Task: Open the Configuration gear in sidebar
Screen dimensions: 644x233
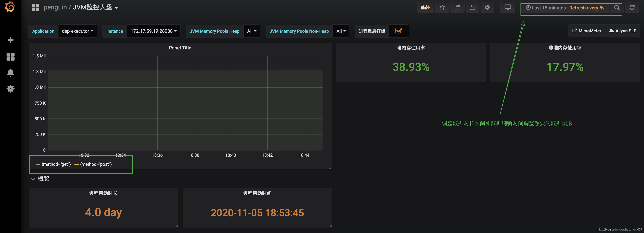Action: click(10, 89)
